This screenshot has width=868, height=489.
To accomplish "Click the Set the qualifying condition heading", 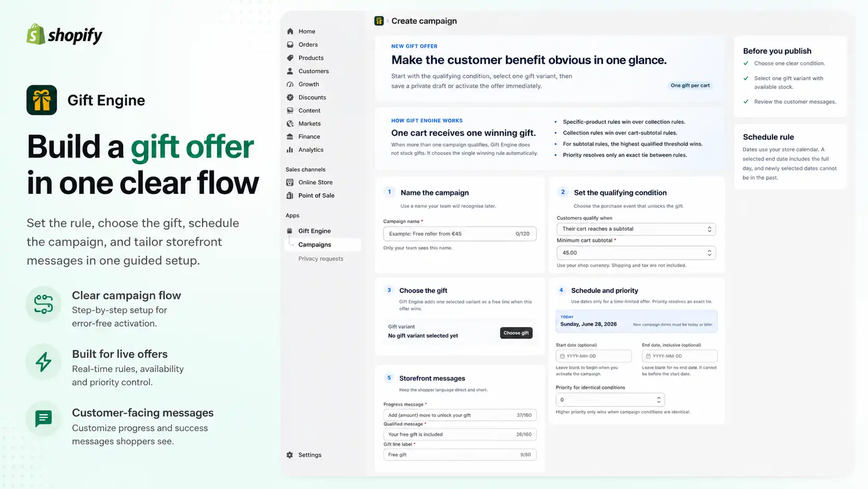I will 620,193.
